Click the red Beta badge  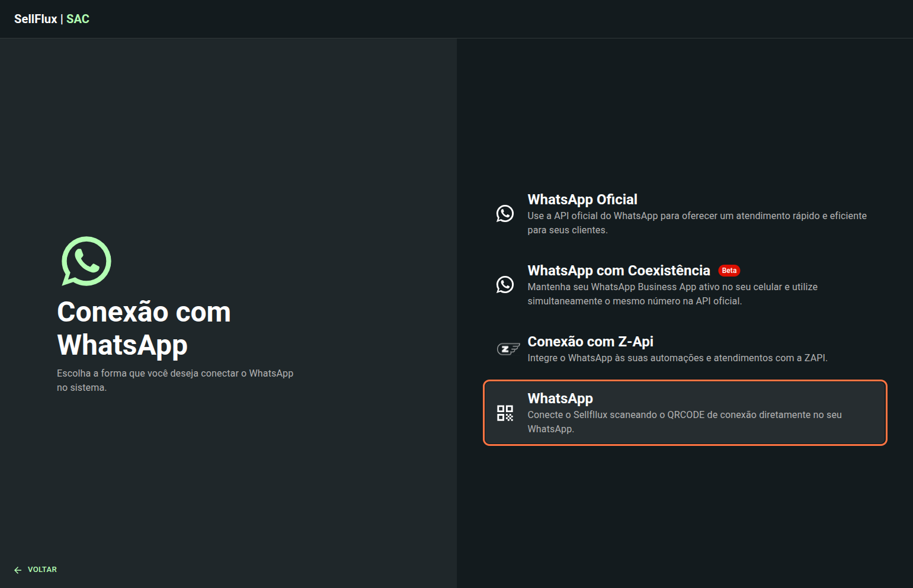[x=729, y=271]
